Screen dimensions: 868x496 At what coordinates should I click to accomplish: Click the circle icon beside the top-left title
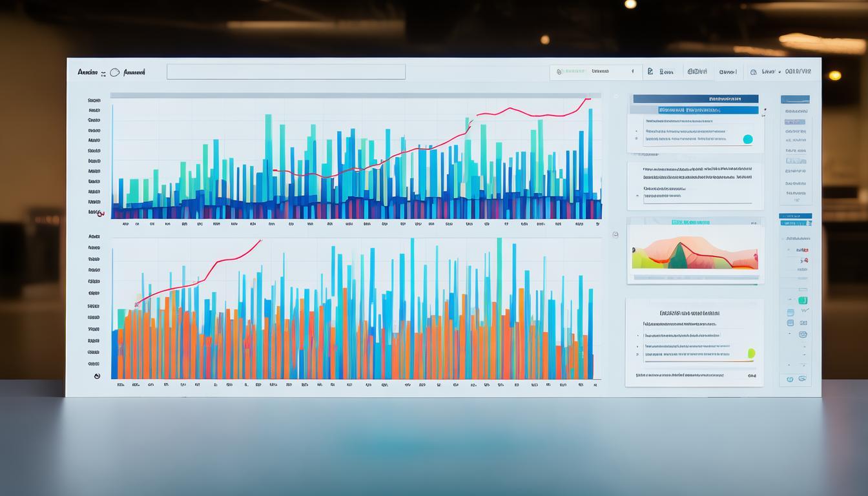tap(115, 72)
